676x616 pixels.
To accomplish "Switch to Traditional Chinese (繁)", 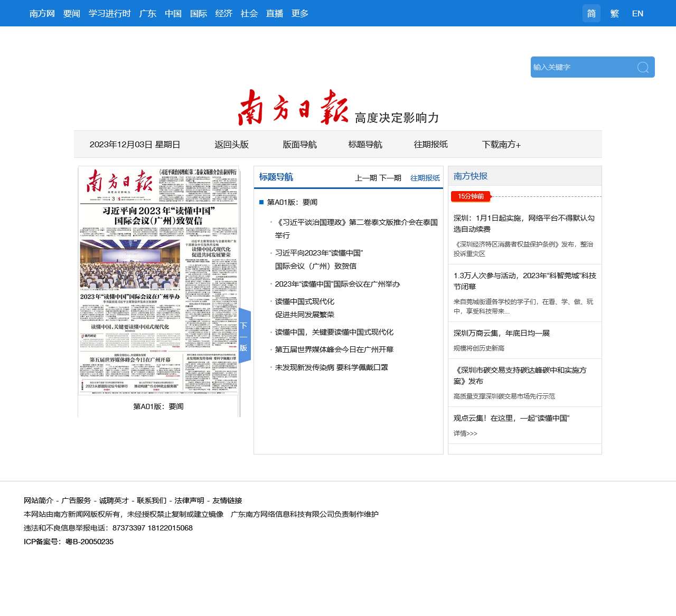I will [x=614, y=13].
